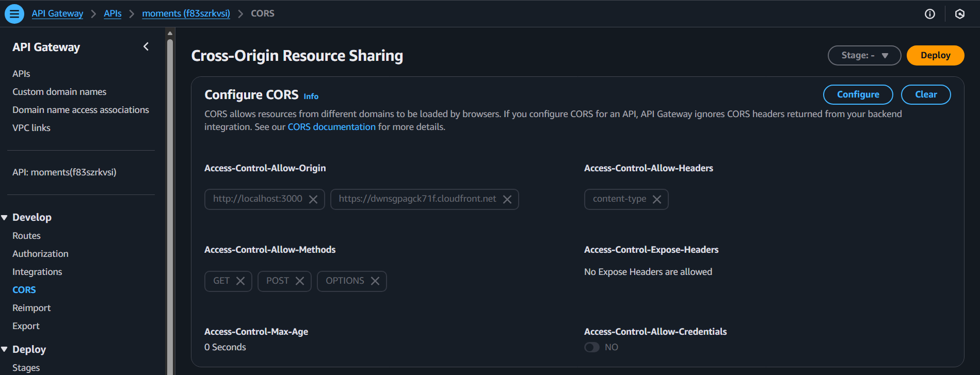Open Integrations in the sidebar
The height and width of the screenshot is (375, 980).
click(x=37, y=272)
